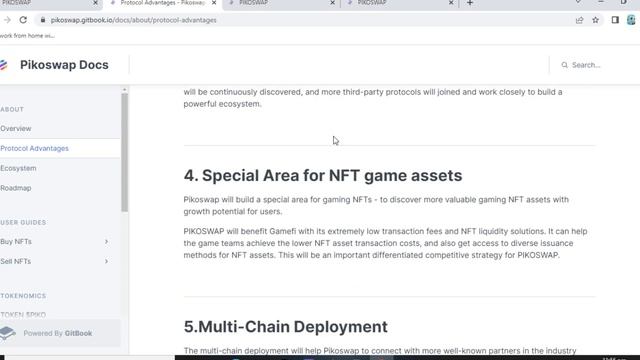640x360 pixels.
Task: Close the Protocol Advantages tab
Action: pos(214,3)
